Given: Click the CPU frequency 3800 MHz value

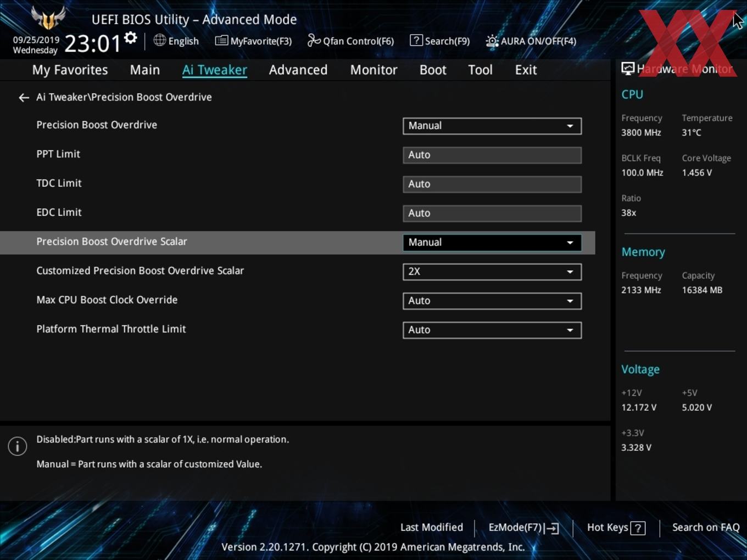Looking at the screenshot, I should click(x=641, y=133).
